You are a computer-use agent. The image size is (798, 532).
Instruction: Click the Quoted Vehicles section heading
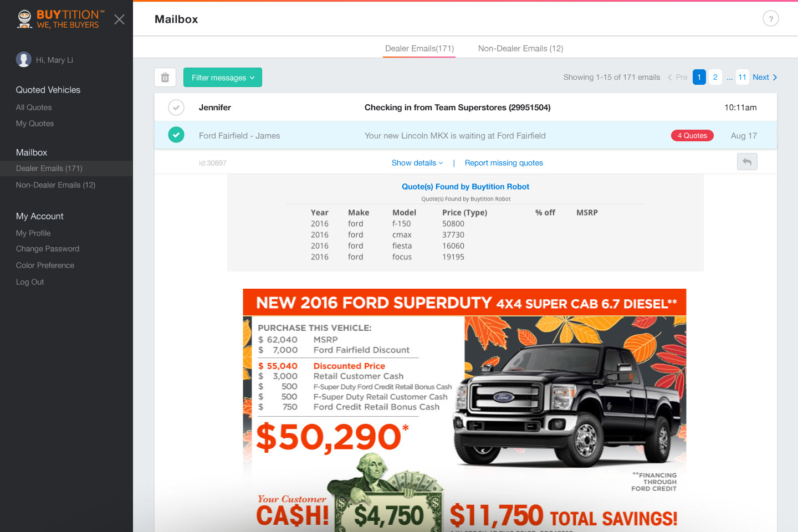click(48, 90)
